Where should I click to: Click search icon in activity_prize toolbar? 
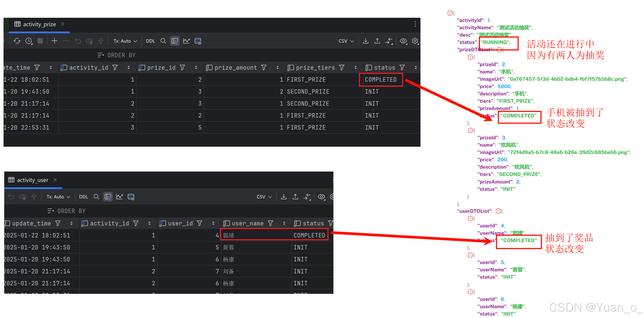[163, 41]
